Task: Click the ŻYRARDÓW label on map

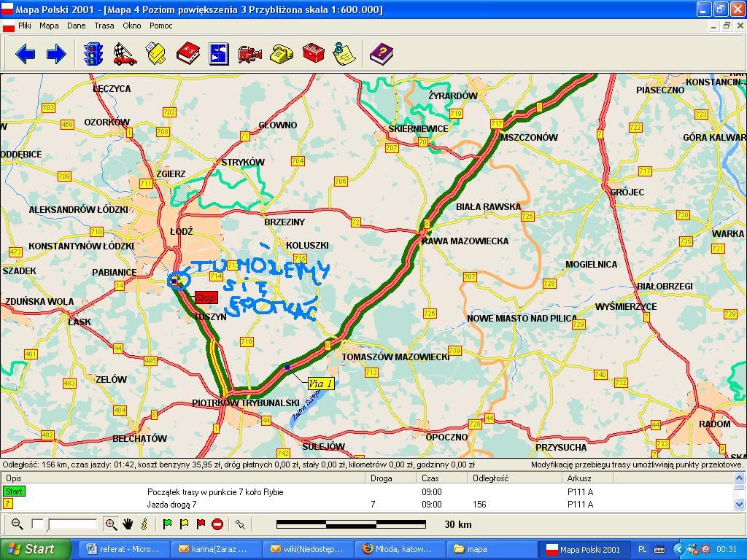Action: pos(452,96)
